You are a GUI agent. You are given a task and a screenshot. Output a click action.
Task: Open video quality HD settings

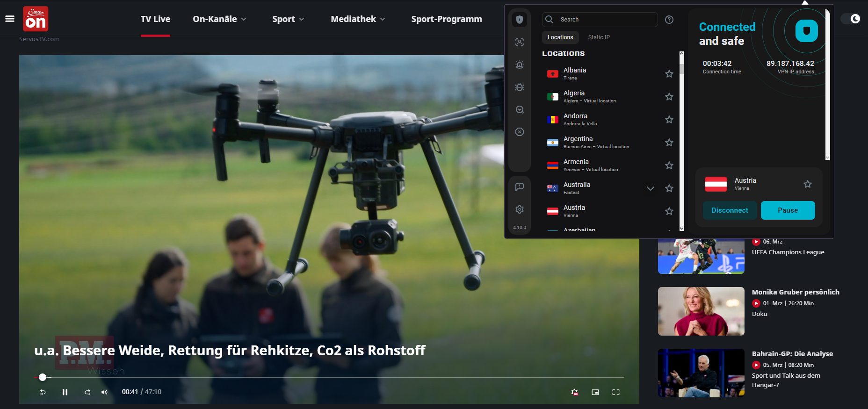coord(575,392)
